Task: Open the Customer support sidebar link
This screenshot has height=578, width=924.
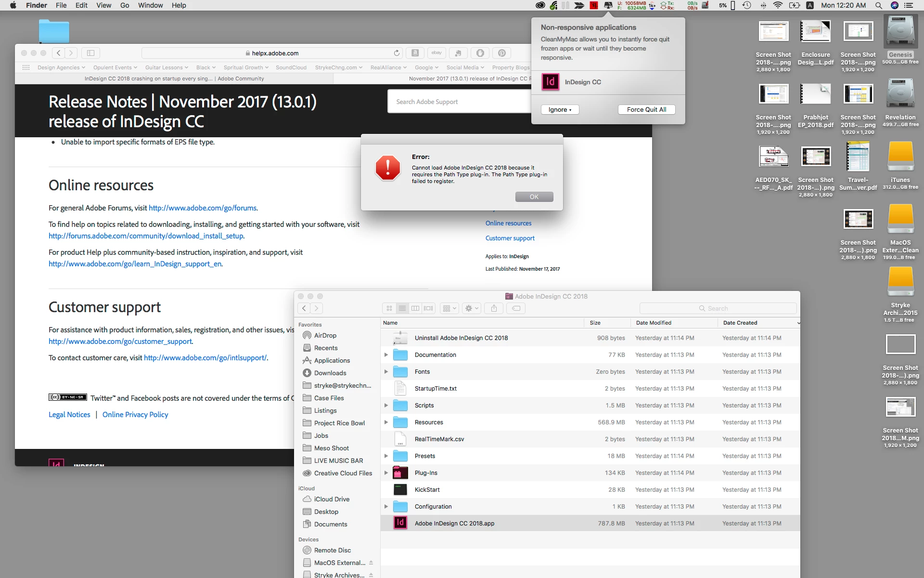Action: [x=510, y=238]
